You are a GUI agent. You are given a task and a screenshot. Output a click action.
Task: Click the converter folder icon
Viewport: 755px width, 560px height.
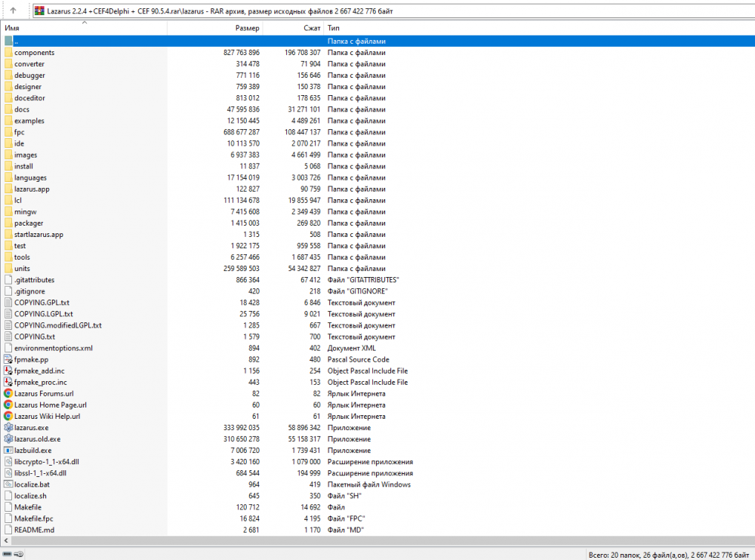coord(8,64)
